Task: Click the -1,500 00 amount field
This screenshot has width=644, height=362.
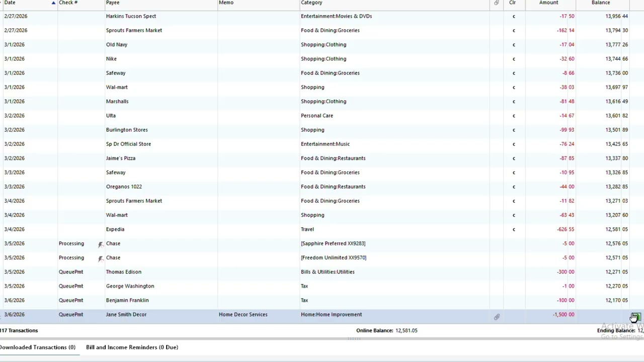Action: click(563, 314)
